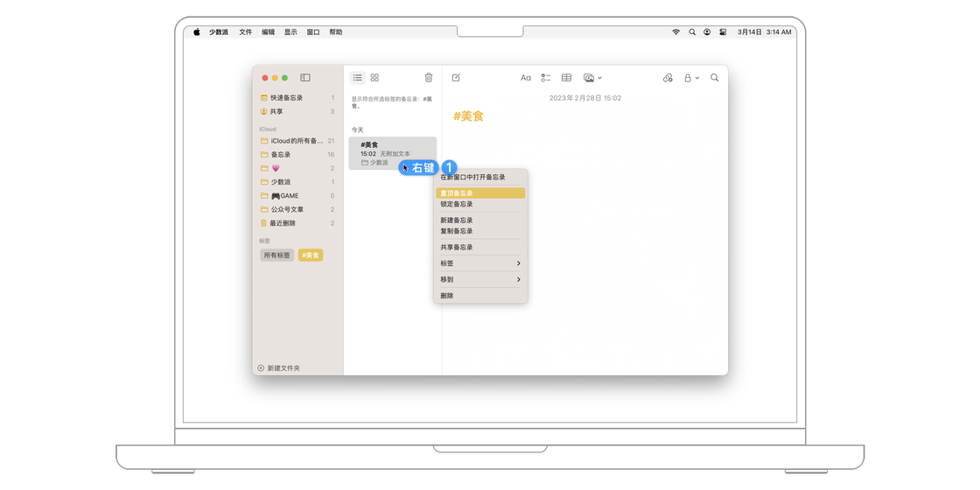
Task: Click the 所有标签 tag button
Action: (276, 255)
